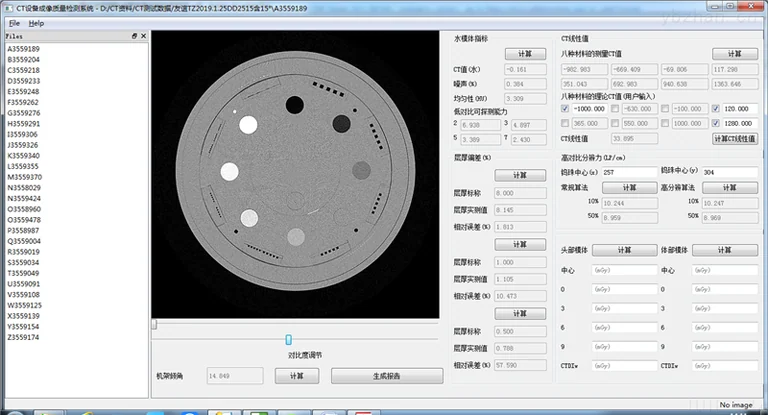This screenshot has width=768, height=415.
Task: Click the image slice slider handle below the CT image
Action: point(154,324)
